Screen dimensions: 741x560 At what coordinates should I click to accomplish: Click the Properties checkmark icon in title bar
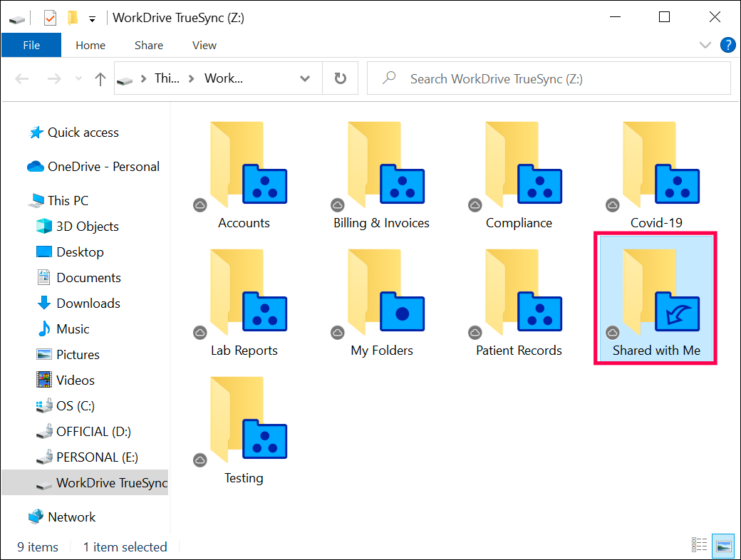pos(50,18)
